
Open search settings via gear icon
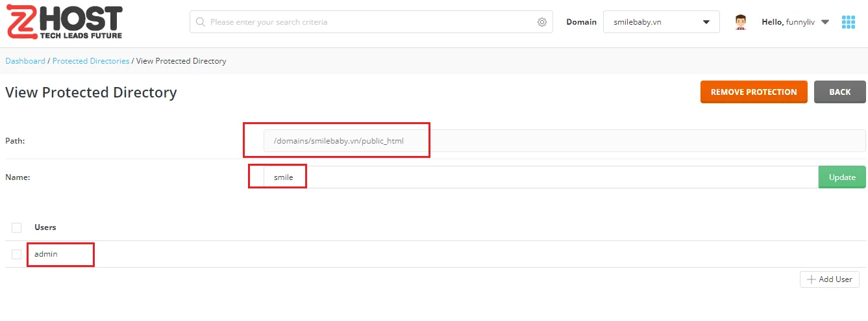(542, 22)
